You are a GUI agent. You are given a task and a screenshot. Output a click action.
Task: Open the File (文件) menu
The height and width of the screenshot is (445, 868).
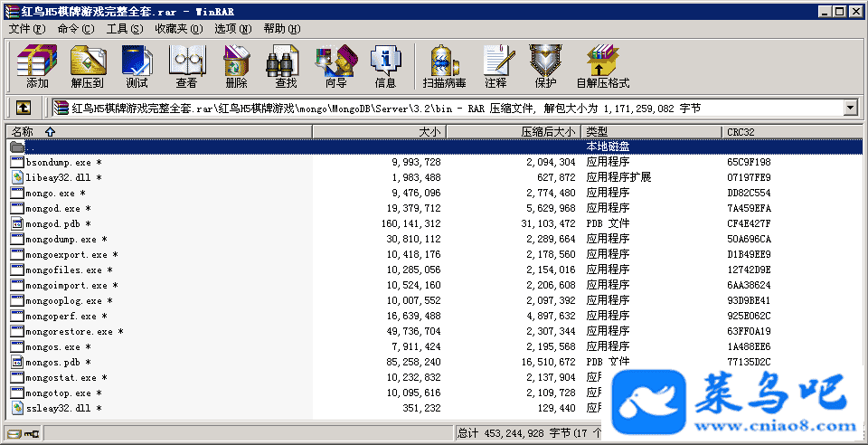click(27, 29)
